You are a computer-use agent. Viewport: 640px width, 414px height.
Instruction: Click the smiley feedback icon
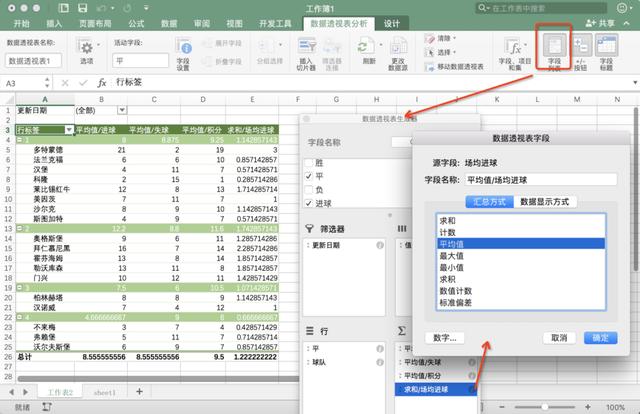(622, 8)
